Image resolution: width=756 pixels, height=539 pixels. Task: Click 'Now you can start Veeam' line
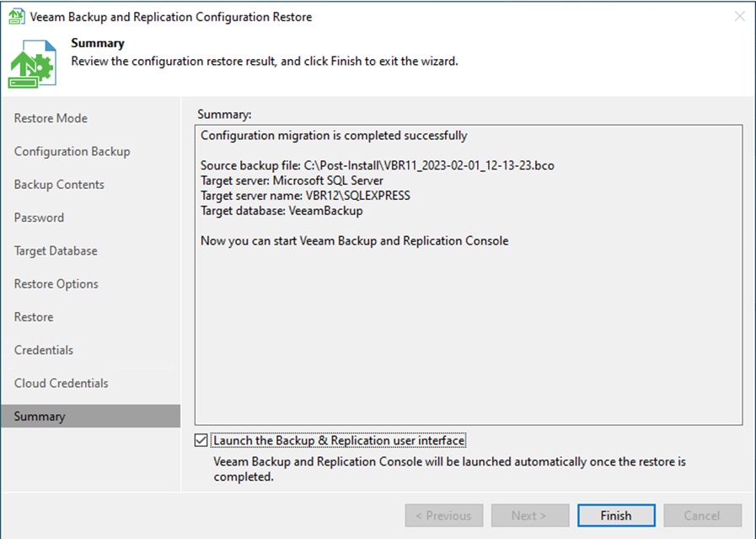(x=354, y=240)
